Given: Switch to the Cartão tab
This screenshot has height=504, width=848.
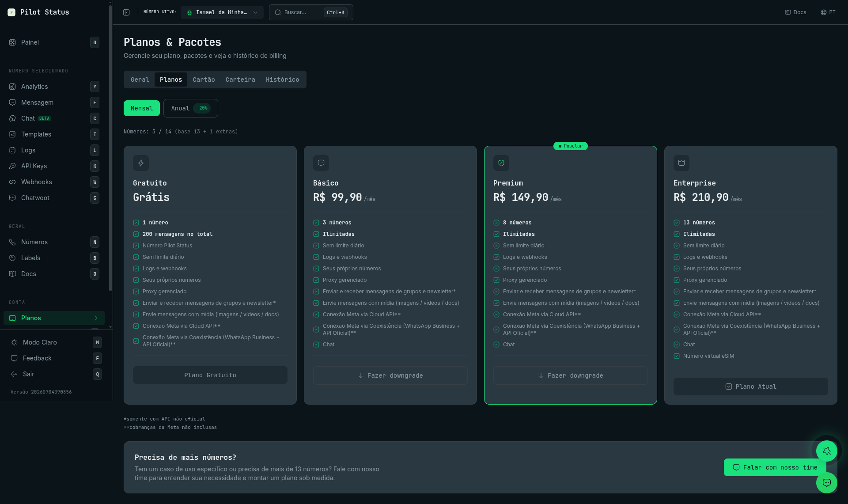Looking at the screenshot, I should [x=204, y=80].
